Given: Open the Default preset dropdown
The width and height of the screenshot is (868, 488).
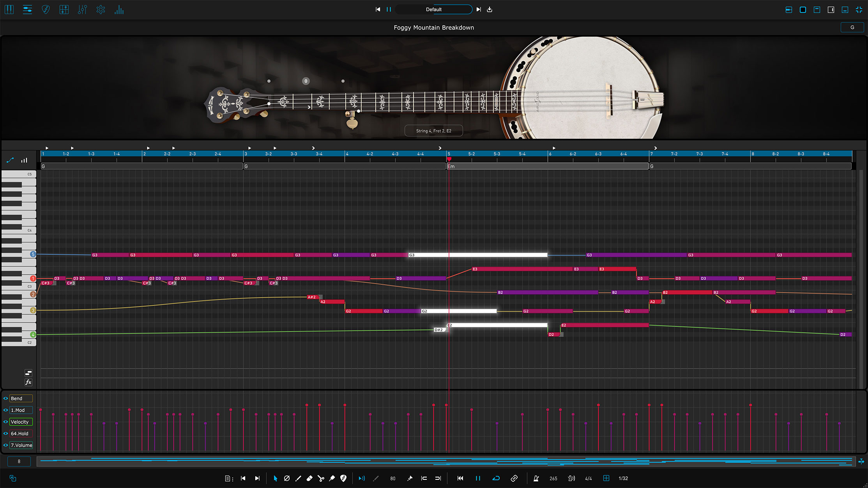Looking at the screenshot, I should click(433, 9).
